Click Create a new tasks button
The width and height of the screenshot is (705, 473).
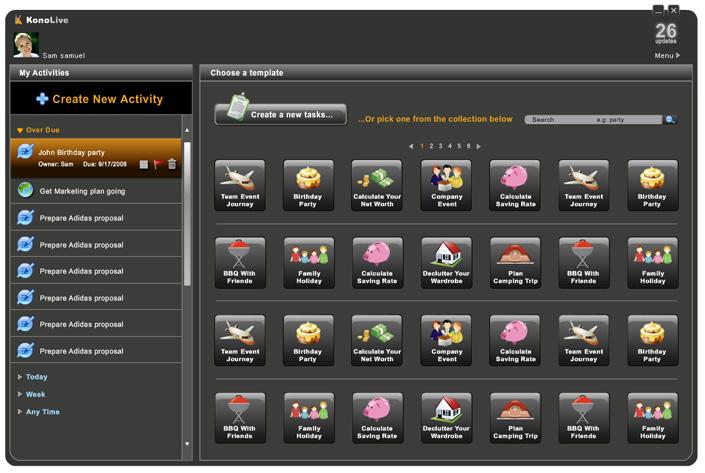pos(281,114)
